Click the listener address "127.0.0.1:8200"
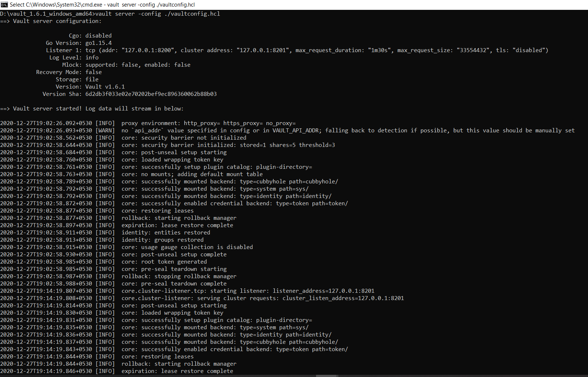The image size is (588, 377). [149, 50]
